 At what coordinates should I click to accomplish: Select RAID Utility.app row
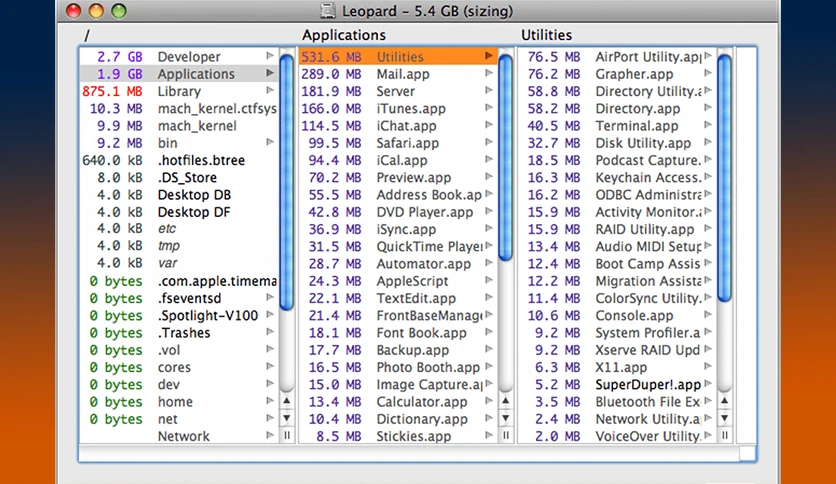(x=617, y=229)
